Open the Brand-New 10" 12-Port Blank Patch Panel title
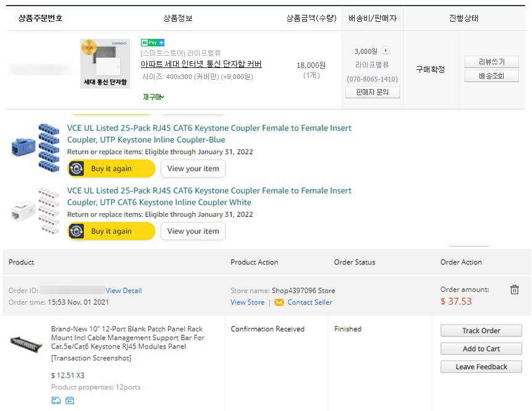The height and width of the screenshot is (411, 532). coord(127,337)
